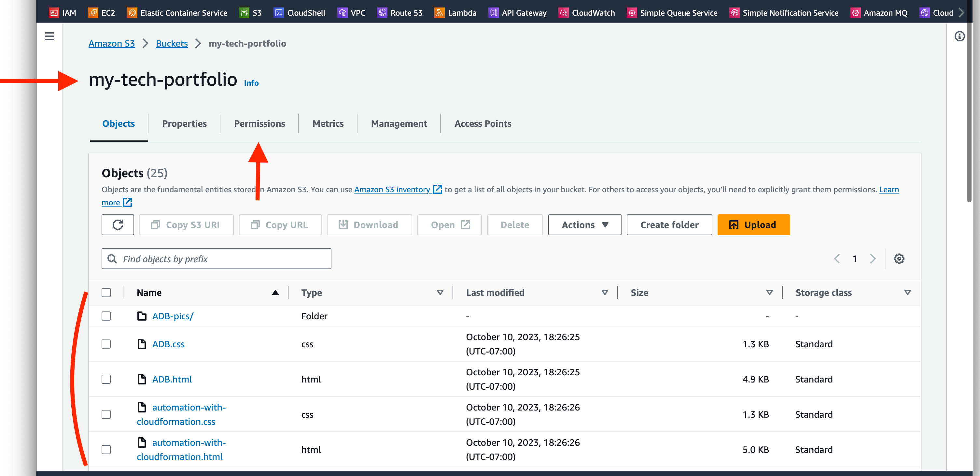Image resolution: width=980 pixels, height=476 pixels.
Task: Select the ADB-pics/ folder checkbox
Action: (106, 316)
